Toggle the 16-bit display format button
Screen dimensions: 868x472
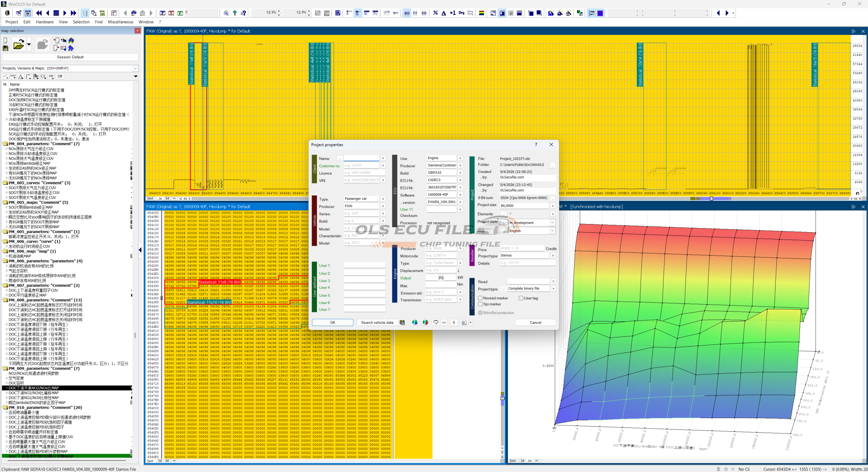357,13
